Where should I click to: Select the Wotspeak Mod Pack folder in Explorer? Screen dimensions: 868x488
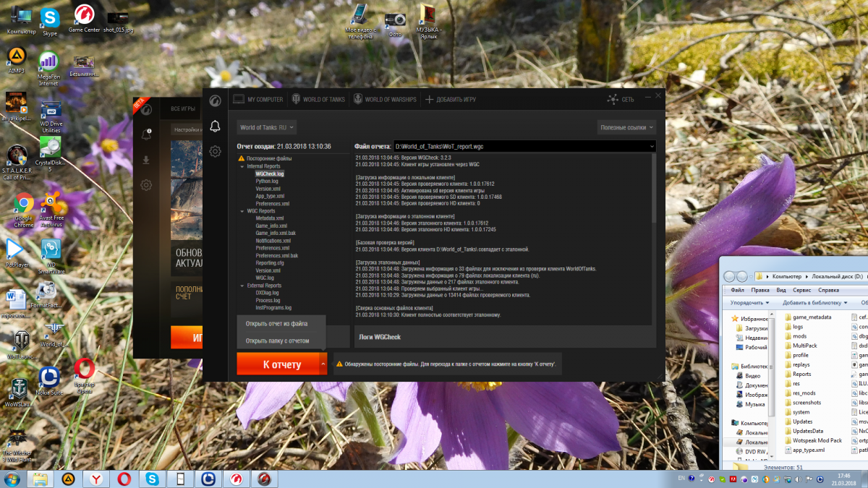click(x=812, y=440)
